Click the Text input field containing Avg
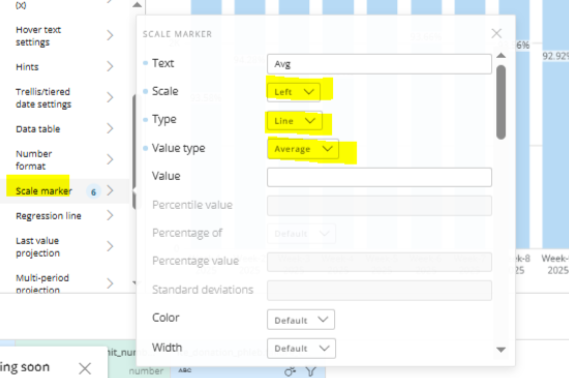Image resolution: width=569 pixels, height=378 pixels. 379,64
